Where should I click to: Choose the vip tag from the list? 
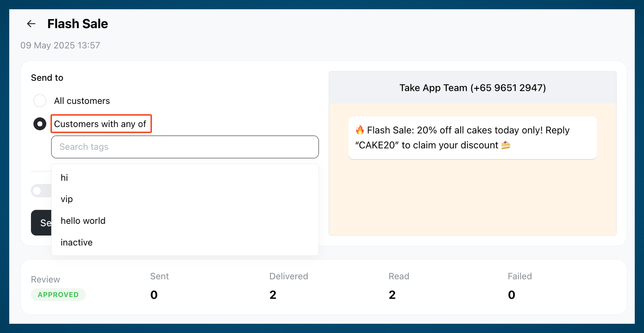coord(185,199)
